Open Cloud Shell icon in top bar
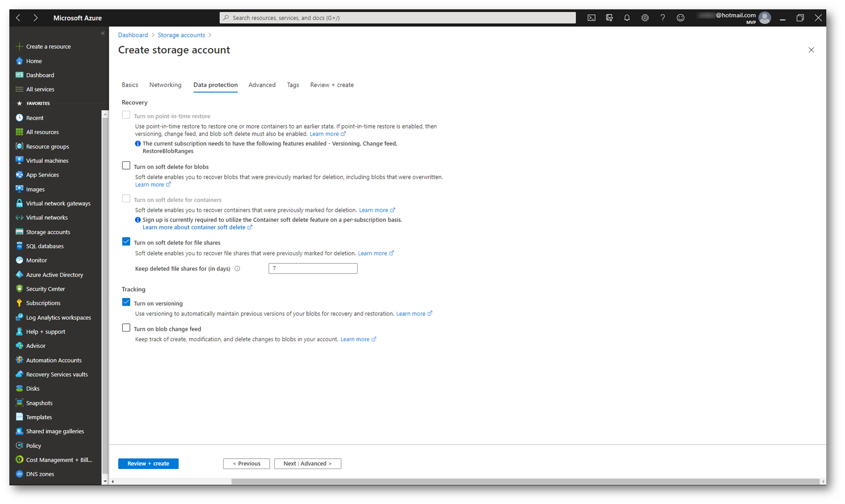The height and width of the screenshot is (504, 845). 591,18
